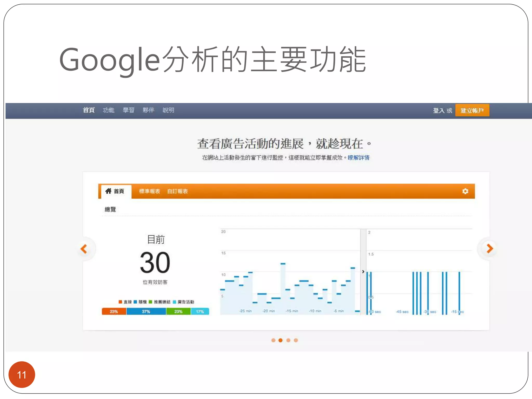Click the 直接 legend entry
This screenshot has height=399, width=532.
pyautogui.click(x=125, y=302)
